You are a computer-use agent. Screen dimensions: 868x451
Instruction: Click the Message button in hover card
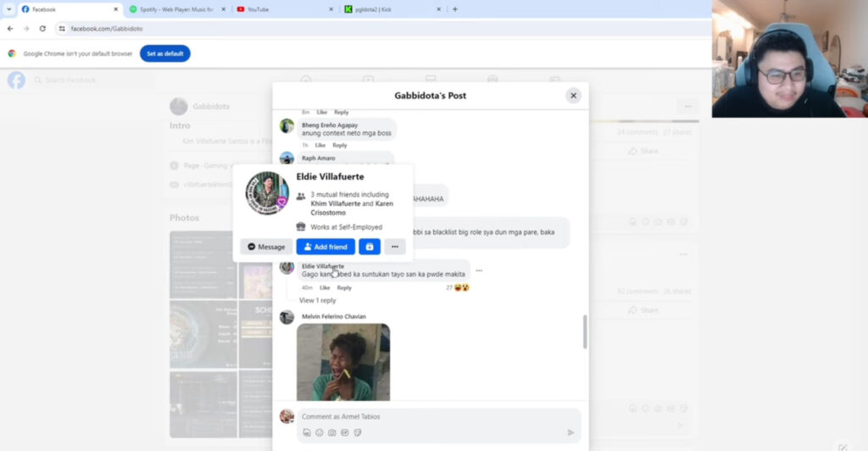pyautogui.click(x=266, y=247)
